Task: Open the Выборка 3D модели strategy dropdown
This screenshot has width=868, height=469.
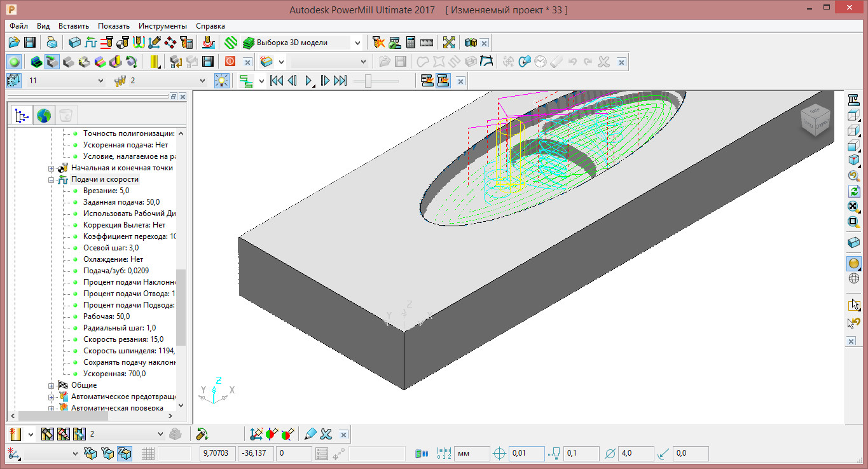Action: point(357,43)
